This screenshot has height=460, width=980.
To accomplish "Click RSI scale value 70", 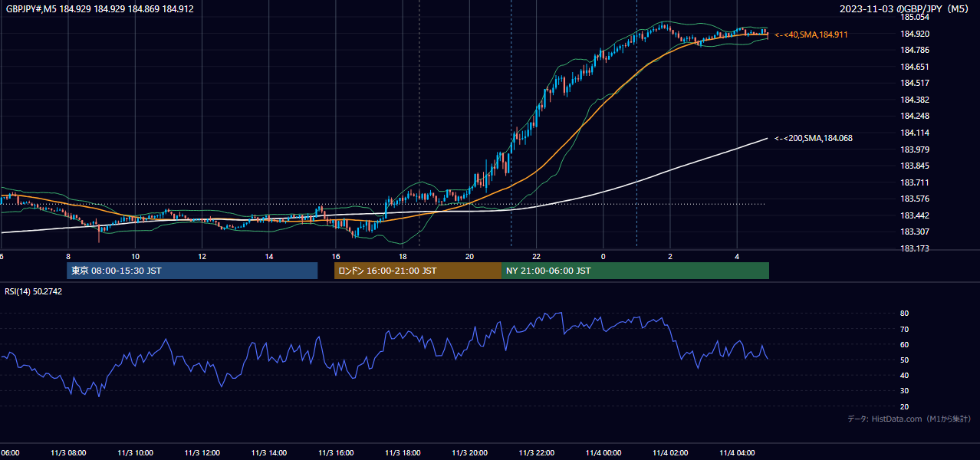I will coord(905,329).
